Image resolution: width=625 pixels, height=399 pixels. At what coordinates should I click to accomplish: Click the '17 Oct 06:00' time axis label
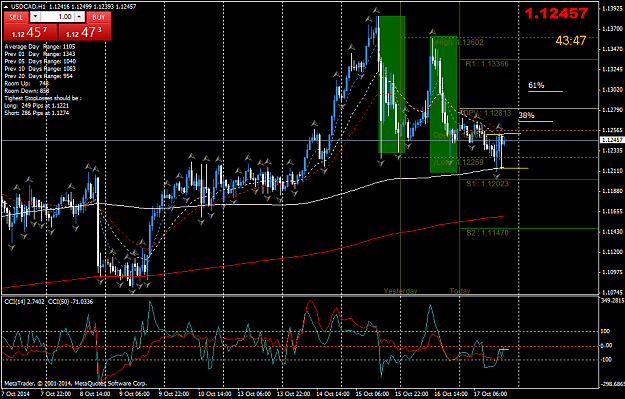point(490,394)
